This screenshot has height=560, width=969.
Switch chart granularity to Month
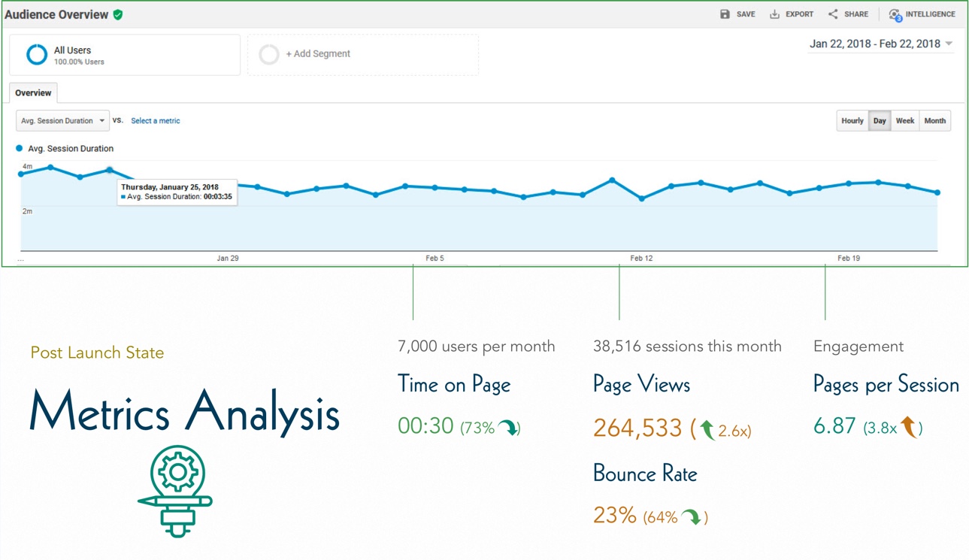tap(934, 121)
